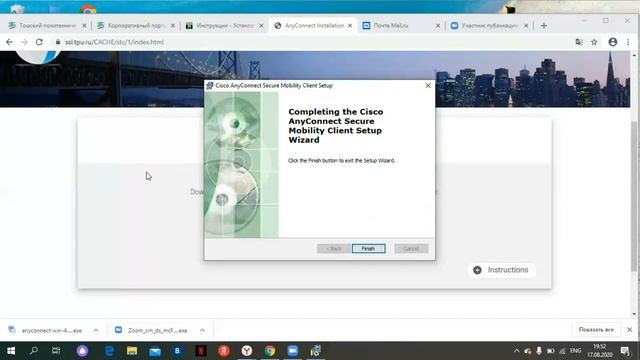
Task: Open the purple Alice assistant taskbar icon
Action: tap(82, 351)
